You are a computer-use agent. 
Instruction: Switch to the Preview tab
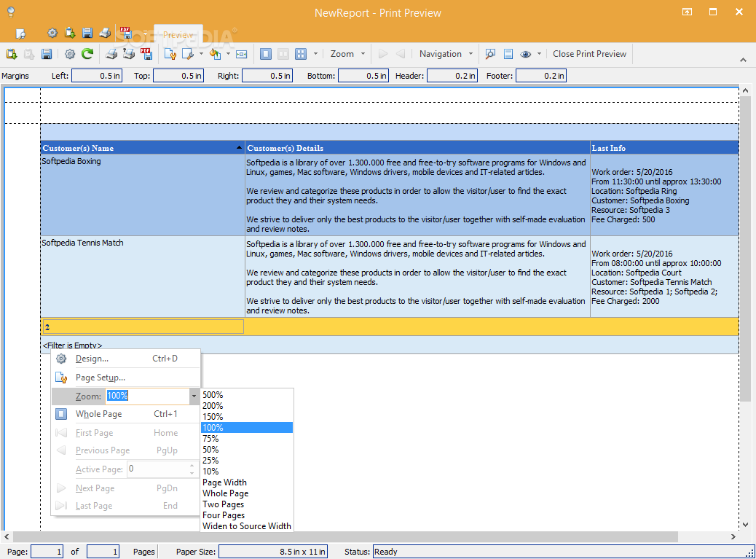(x=178, y=35)
